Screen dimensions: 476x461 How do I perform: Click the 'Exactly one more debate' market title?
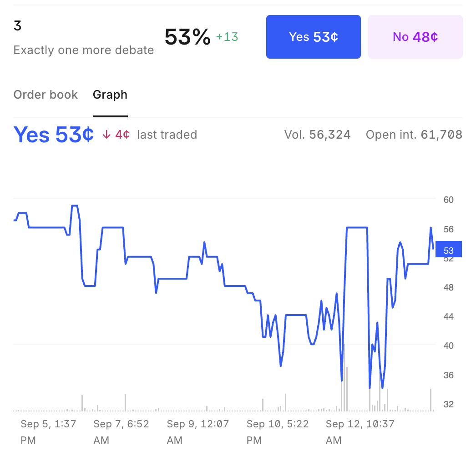tap(84, 50)
